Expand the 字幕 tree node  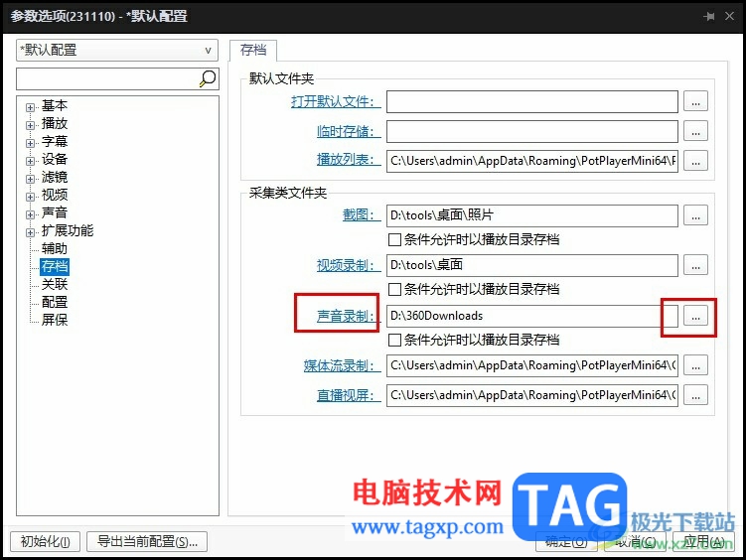point(30,143)
